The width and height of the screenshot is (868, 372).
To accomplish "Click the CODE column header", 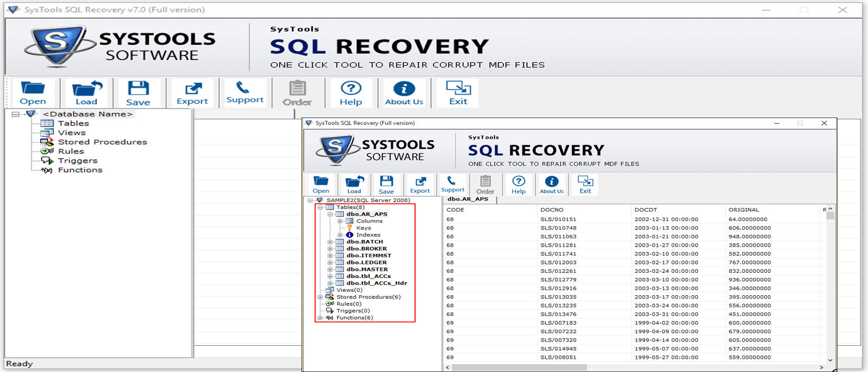I will [x=490, y=210].
